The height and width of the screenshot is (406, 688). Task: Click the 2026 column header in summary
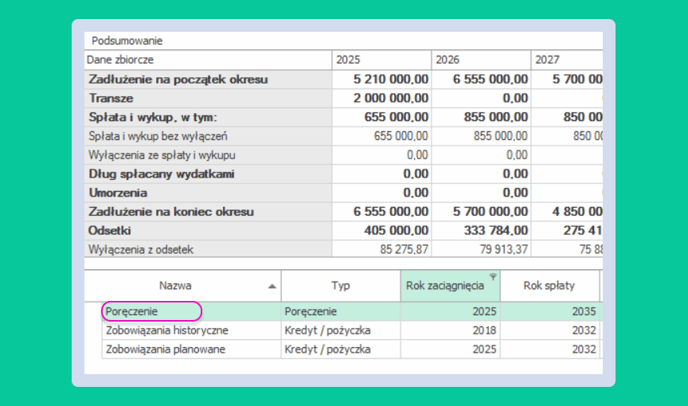481,60
